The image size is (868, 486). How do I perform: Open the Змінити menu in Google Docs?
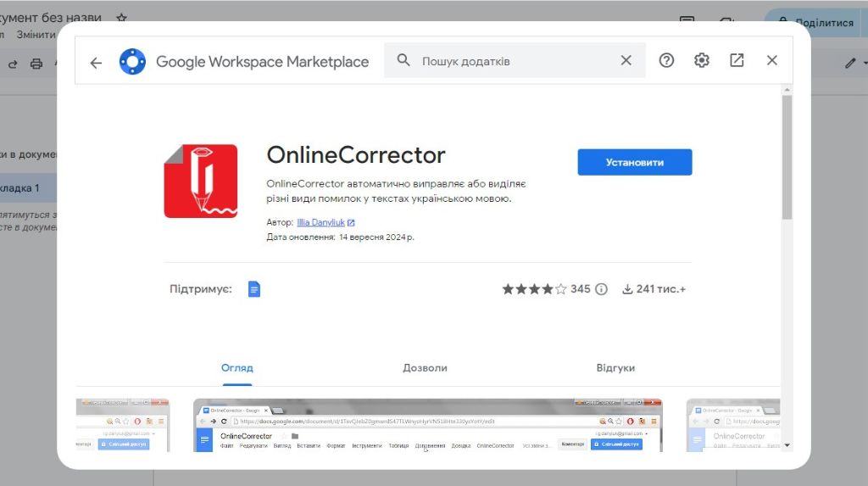[36, 35]
